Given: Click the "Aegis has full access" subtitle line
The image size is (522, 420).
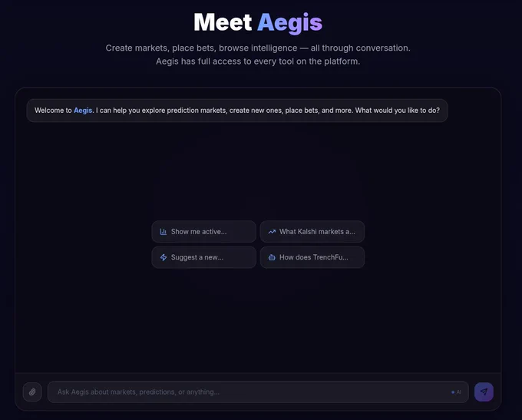Looking at the screenshot, I should pos(258,61).
